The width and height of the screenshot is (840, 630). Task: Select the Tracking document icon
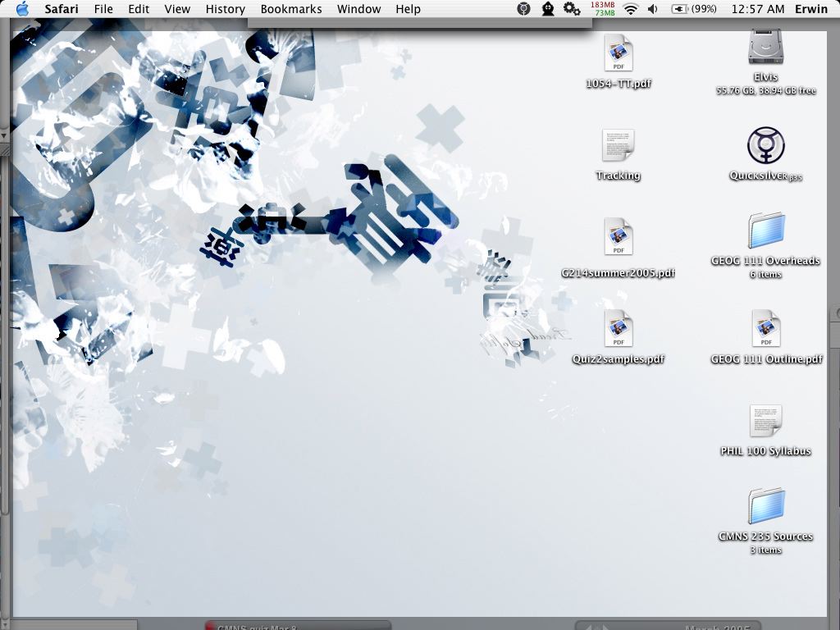[619, 145]
